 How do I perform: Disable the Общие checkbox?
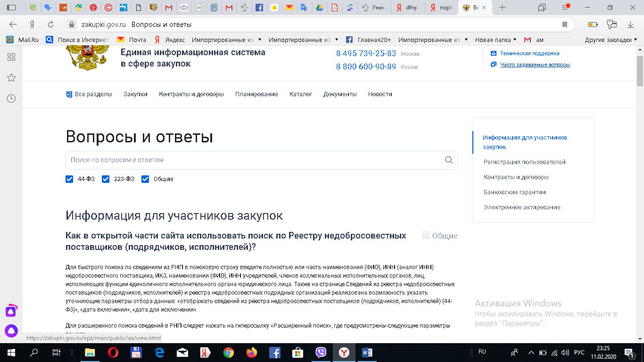pos(145,179)
